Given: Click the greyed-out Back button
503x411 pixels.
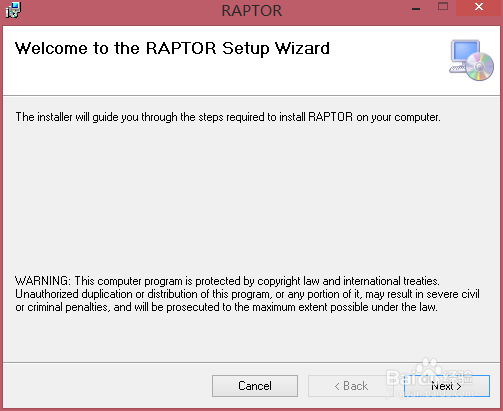Looking at the screenshot, I should coord(351,386).
